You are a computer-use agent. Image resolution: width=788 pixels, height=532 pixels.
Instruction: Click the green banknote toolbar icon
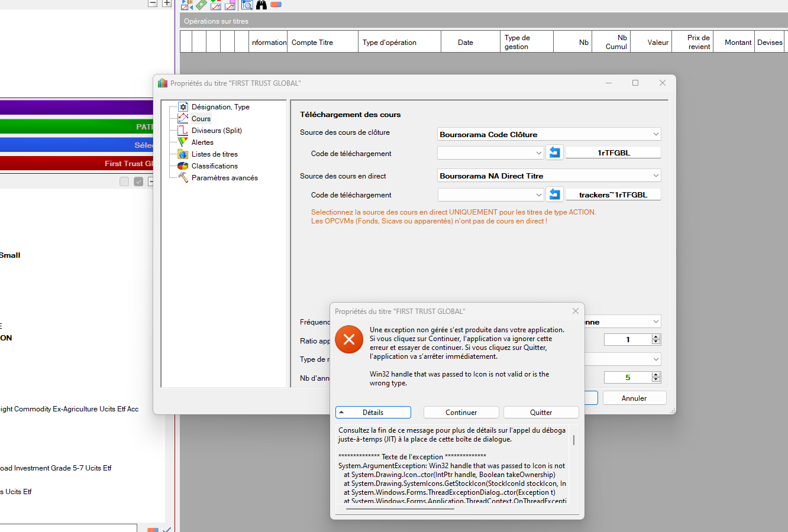[x=202, y=5]
